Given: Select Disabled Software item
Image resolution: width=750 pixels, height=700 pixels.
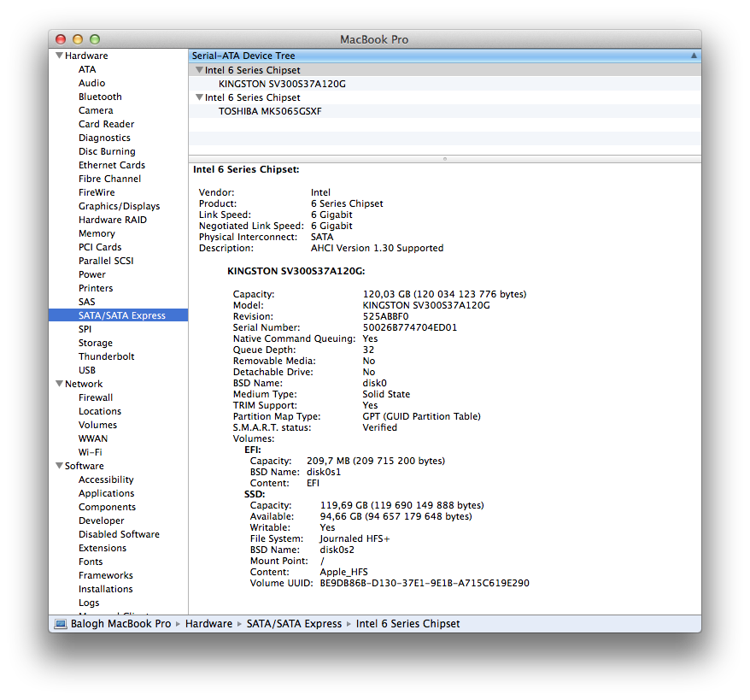Looking at the screenshot, I should pos(119,534).
